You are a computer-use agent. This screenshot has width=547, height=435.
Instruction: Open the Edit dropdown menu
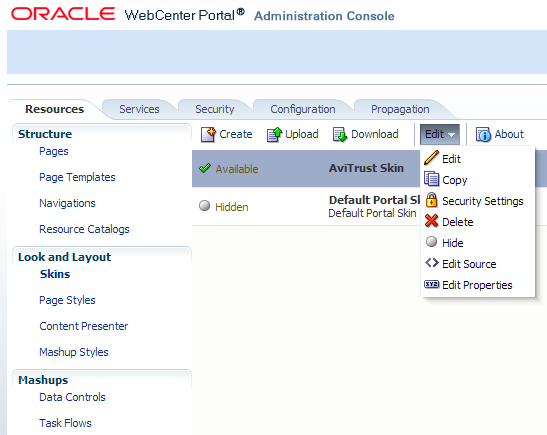point(440,134)
